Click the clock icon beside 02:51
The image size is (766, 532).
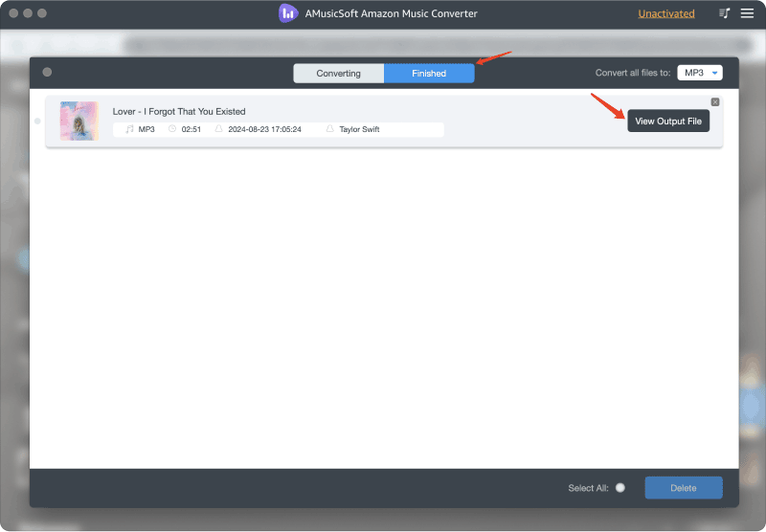tap(172, 129)
